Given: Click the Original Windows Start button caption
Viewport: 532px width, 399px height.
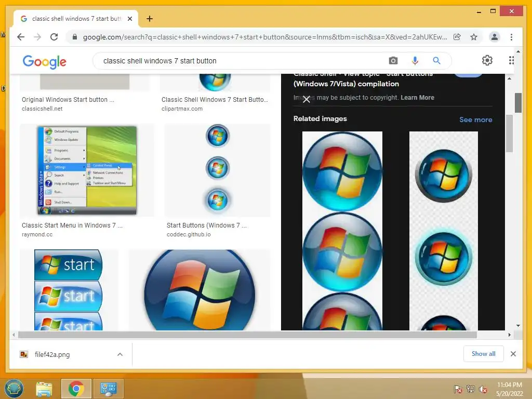Looking at the screenshot, I should tap(68, 99).
